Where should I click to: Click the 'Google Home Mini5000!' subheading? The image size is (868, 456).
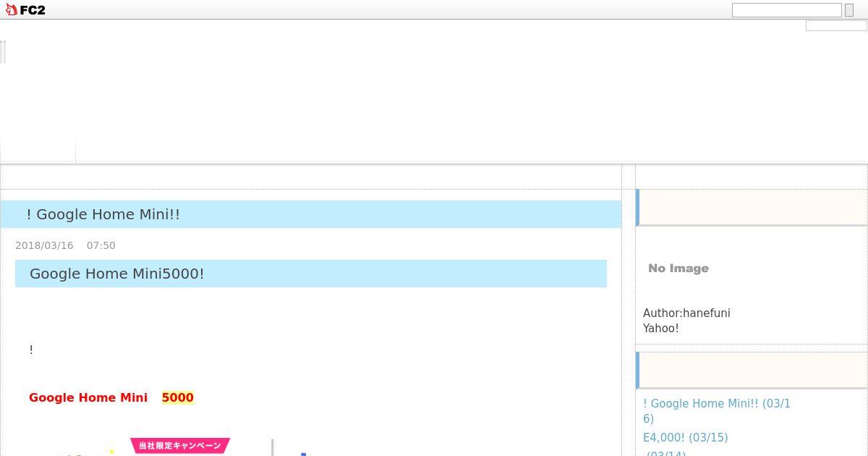point(116,274)
